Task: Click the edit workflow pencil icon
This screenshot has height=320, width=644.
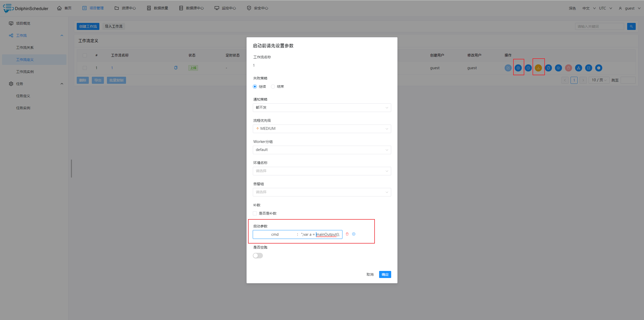Action: point(508,68)
